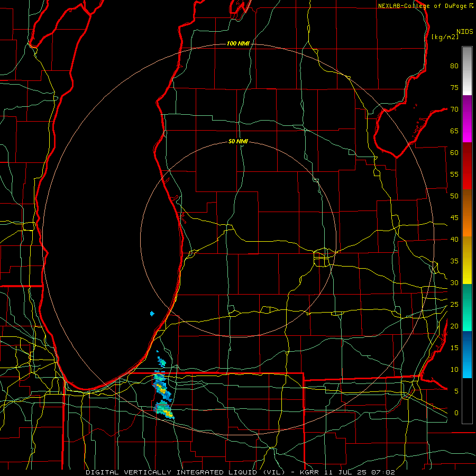Click the legend value 60

(x=454, y=153)
